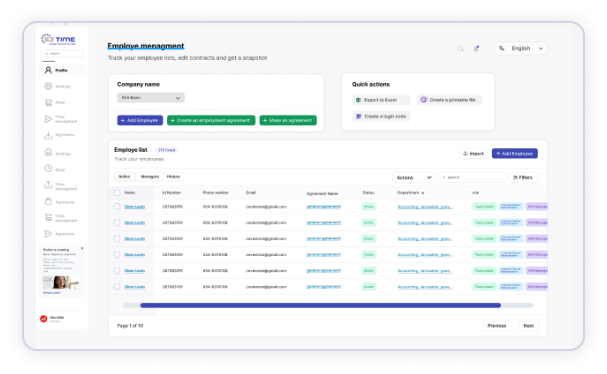Open the shopping cart Shop icon
607x374 pixels.
48,102
